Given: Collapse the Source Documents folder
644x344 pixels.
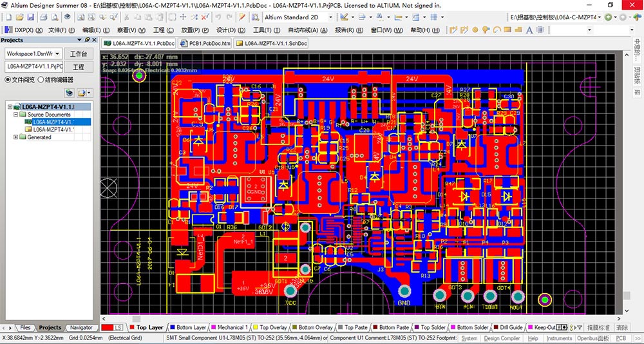Looking at the screenshot, I should 16,114.
